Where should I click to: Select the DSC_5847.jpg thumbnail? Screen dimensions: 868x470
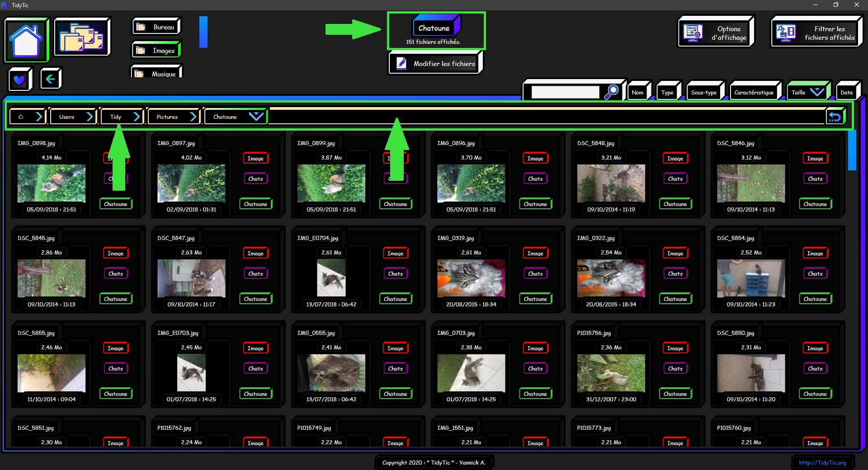tap(191, 278)
